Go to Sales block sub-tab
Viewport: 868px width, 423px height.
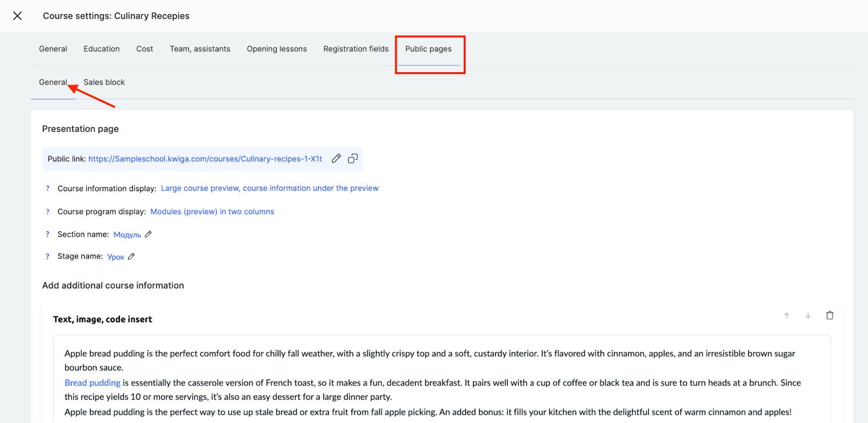tap(104, 83)
